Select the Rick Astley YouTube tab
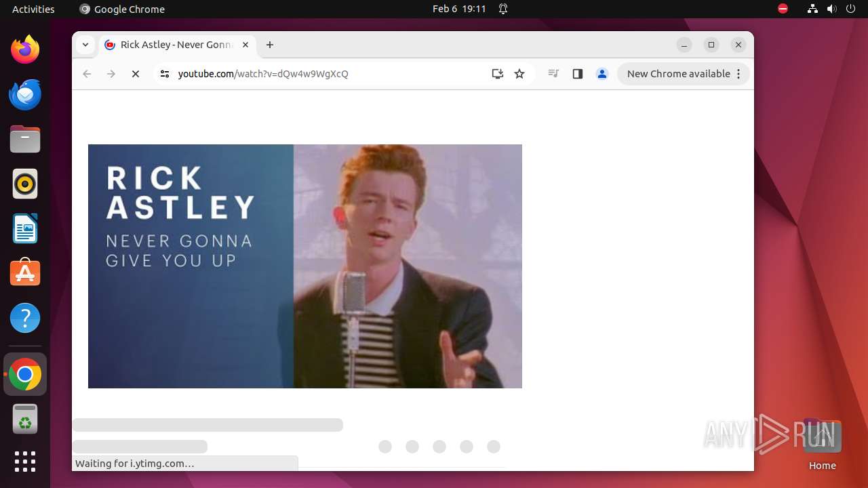The width and height of the screenshot is (868, 488). [x=176, y=45]
